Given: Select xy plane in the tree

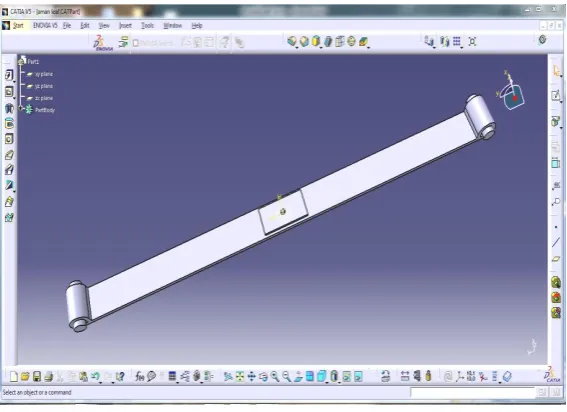Looking at the screenshot, I should [44, 74].
